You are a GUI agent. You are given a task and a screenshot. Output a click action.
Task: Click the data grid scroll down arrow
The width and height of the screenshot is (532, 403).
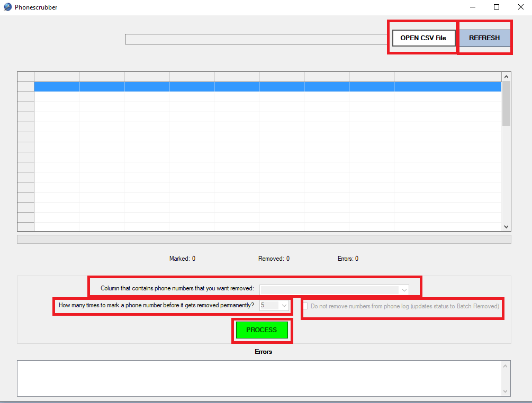click(506, 227)
